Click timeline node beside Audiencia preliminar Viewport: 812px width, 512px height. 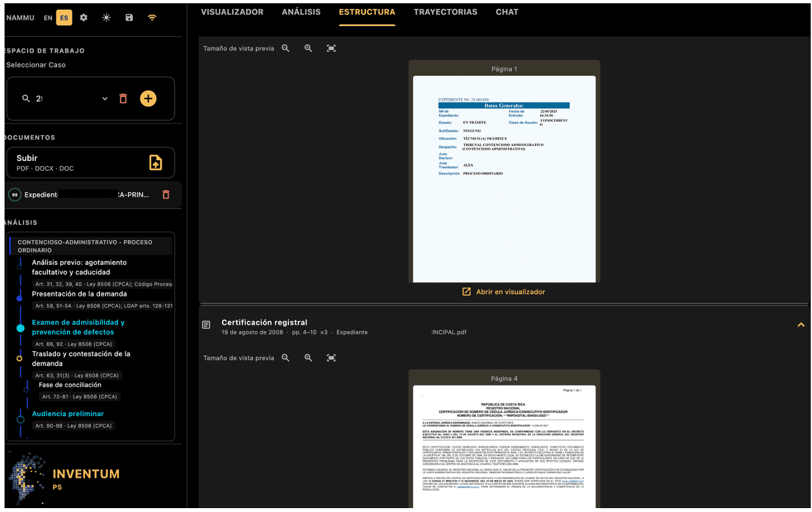coord(20,420)
